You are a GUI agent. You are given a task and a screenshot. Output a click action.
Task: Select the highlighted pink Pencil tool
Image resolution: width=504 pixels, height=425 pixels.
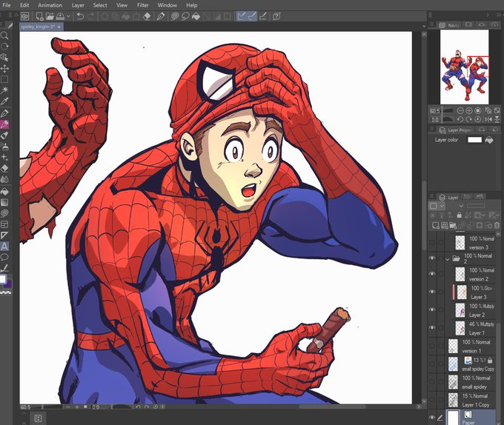point(4,124)
